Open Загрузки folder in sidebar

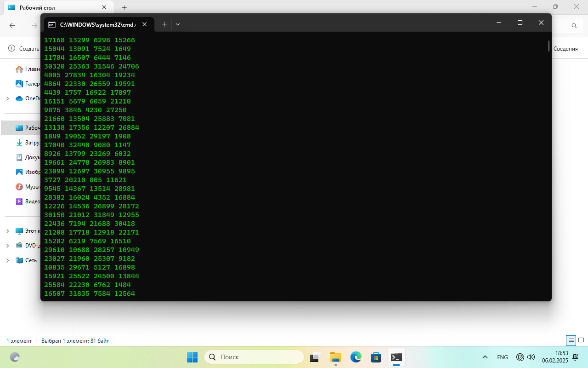[x=28, y=143]
